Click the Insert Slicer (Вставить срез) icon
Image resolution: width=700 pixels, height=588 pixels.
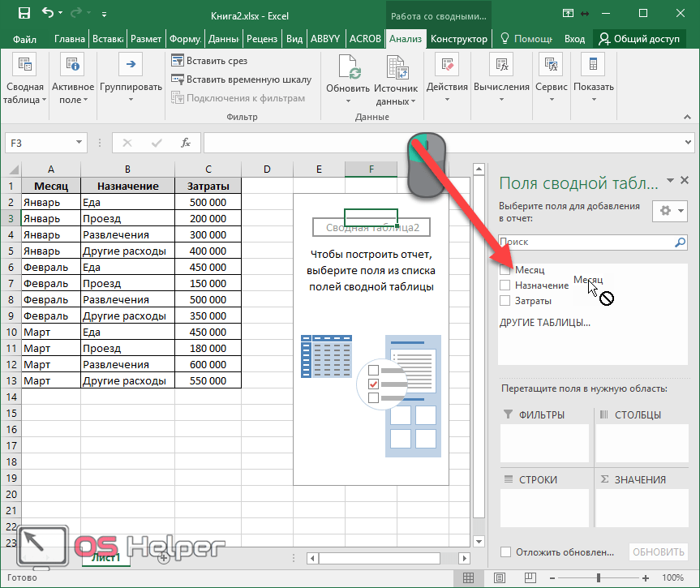tap(178, 61)
